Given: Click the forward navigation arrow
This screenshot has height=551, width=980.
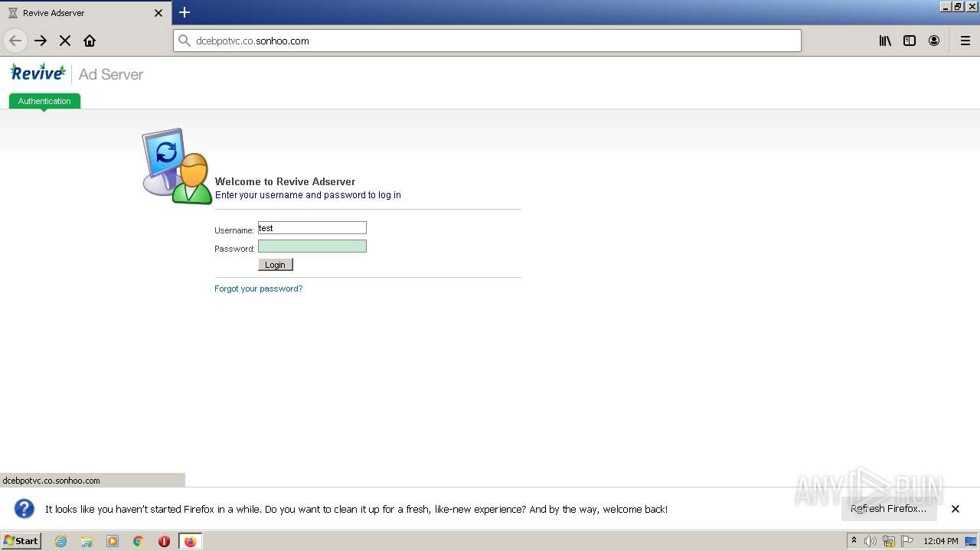Looking at the screenshot, I should pyautogui.click(x=41, y=41).
